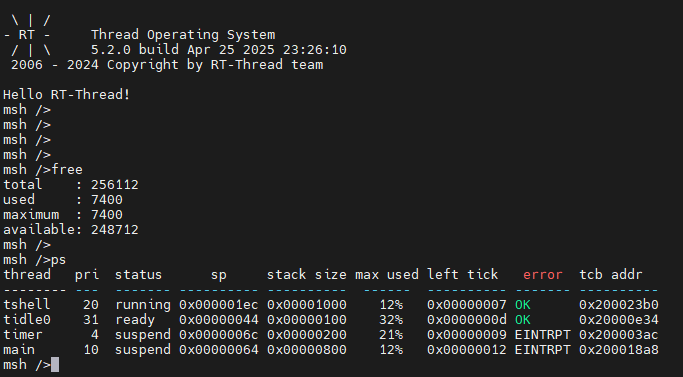Viewport: 683px width, 377px height.
Task: Click the green OK in the tshell row
Action: click(523, 305)
